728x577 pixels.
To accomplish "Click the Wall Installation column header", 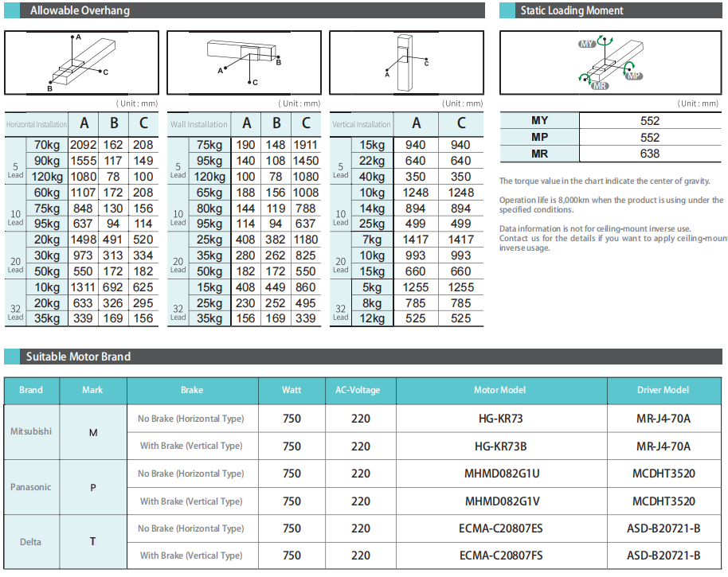I will [199, 125].
